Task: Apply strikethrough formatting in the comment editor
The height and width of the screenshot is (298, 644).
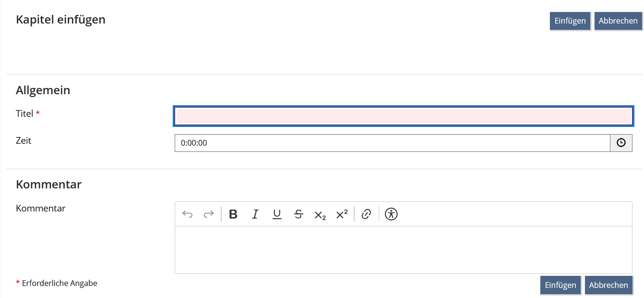Action: [298, 214]
